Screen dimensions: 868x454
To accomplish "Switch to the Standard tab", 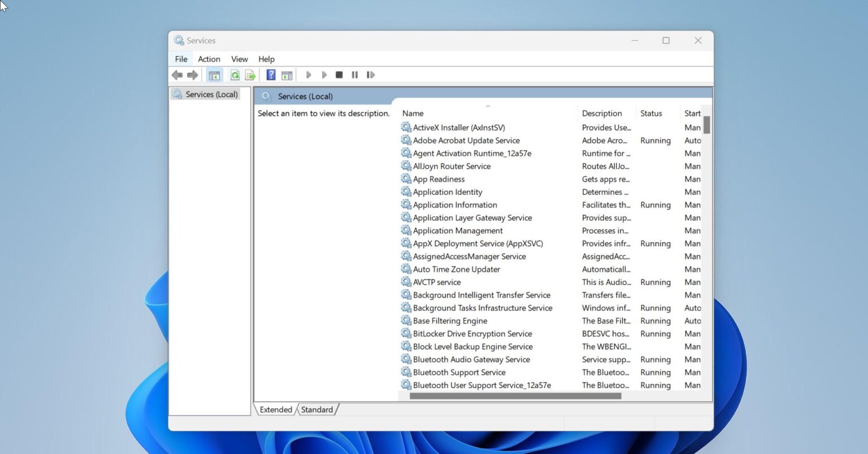I will (316, 409).
